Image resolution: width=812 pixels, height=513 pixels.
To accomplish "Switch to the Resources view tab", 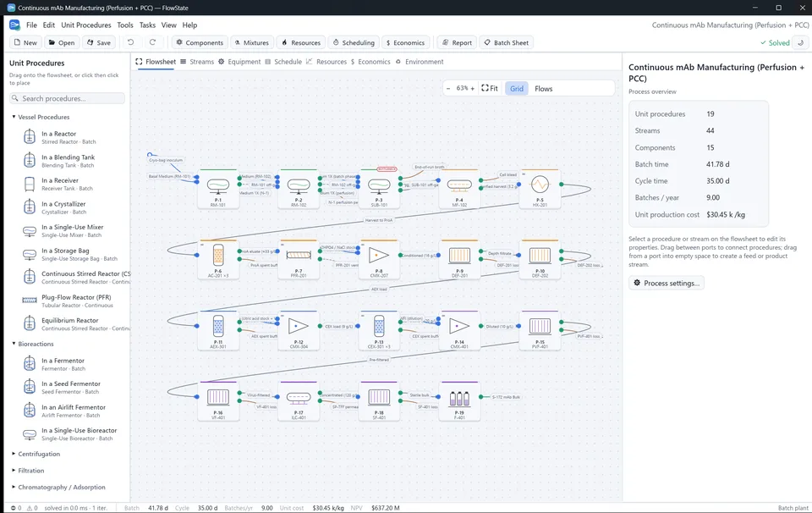I will pos(326,62).
